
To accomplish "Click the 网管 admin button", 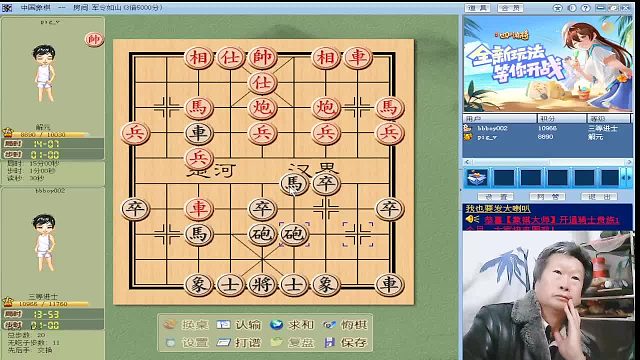I will point(547,197).
